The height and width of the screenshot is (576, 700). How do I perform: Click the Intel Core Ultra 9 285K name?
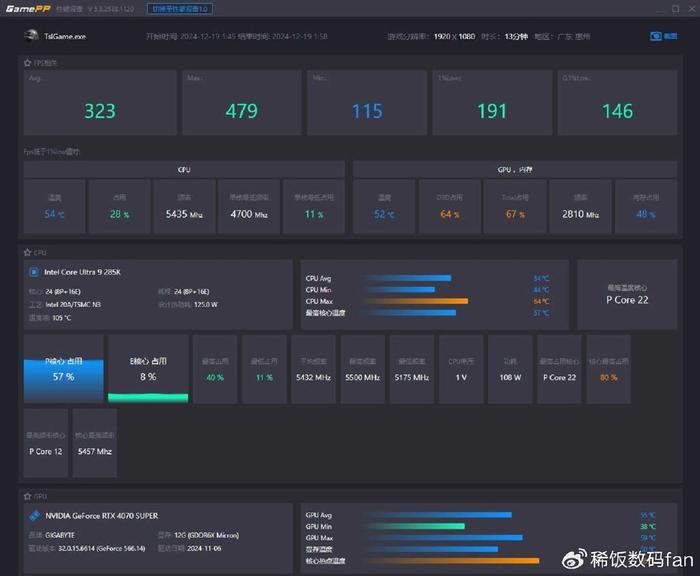[82, 272]
